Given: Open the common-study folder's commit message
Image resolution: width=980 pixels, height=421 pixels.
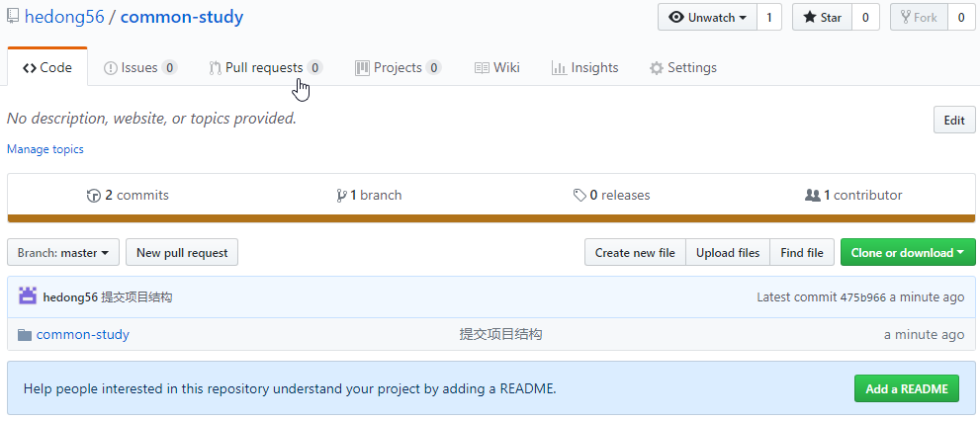Looking at the screenshot, I should coord(500,334).
